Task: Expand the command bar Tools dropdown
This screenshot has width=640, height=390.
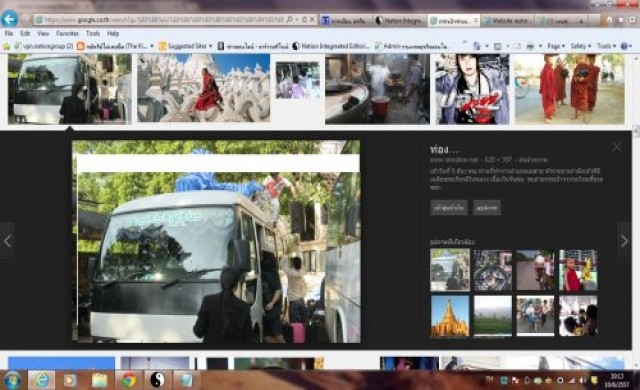Action: click(x=606, y=46)
